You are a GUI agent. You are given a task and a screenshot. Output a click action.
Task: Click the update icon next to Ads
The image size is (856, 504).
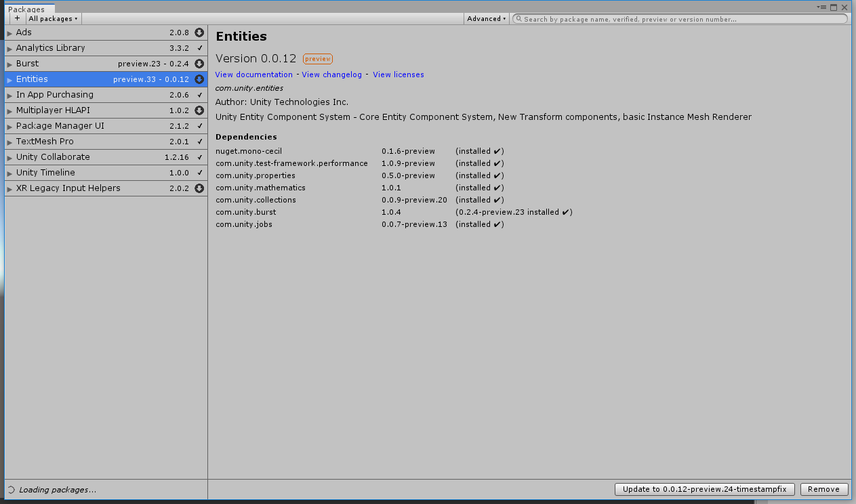(199, 32)
